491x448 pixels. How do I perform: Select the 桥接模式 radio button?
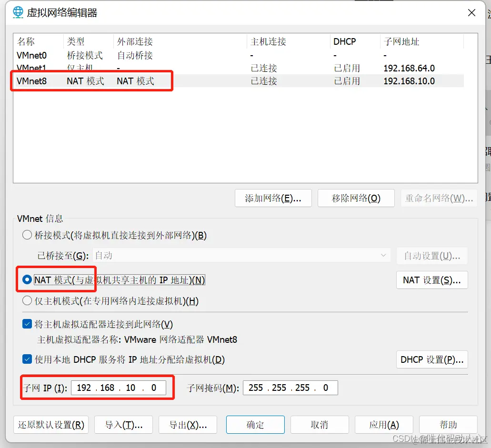point(27,235)
